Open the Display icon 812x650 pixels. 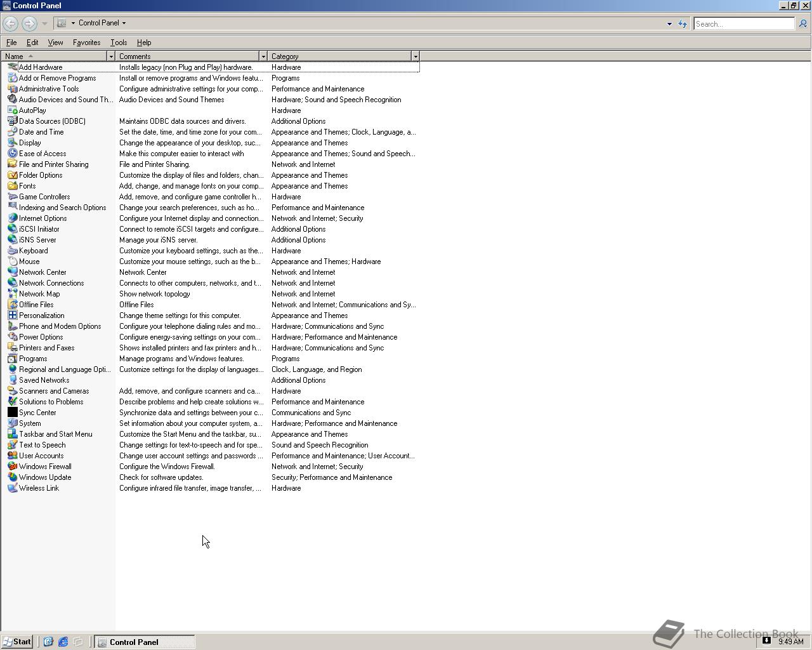tap(12, 143)
